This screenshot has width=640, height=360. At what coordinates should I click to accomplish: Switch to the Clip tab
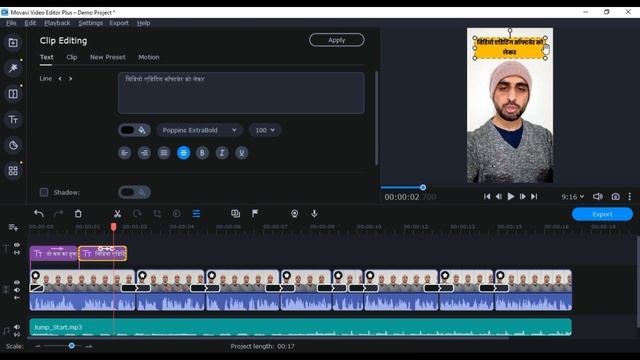point(72,57)
